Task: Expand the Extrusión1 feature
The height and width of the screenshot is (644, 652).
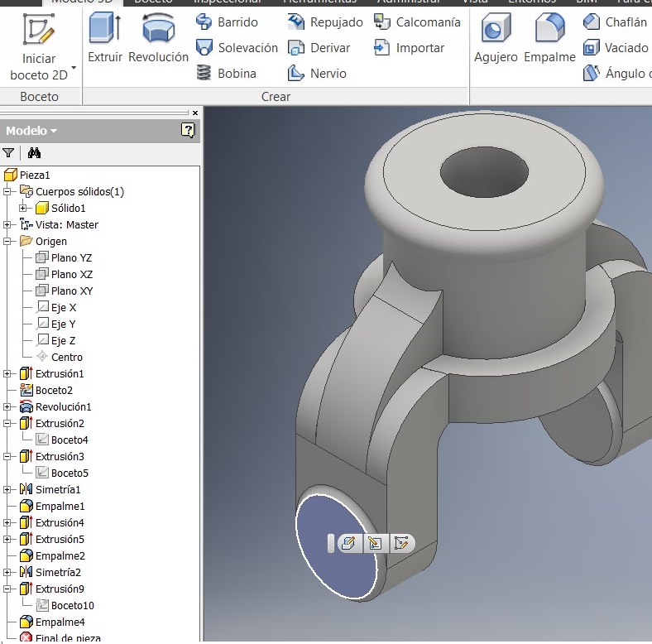Action: [7, 373]
